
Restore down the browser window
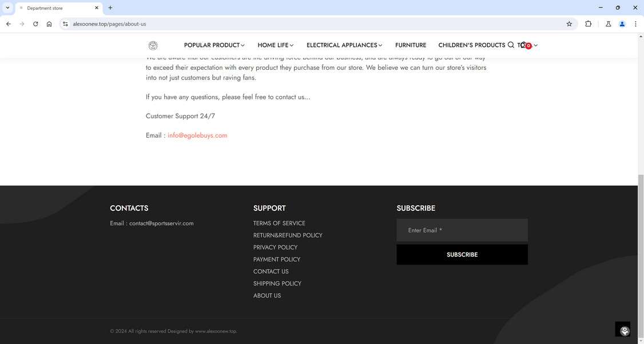[618, 7]
